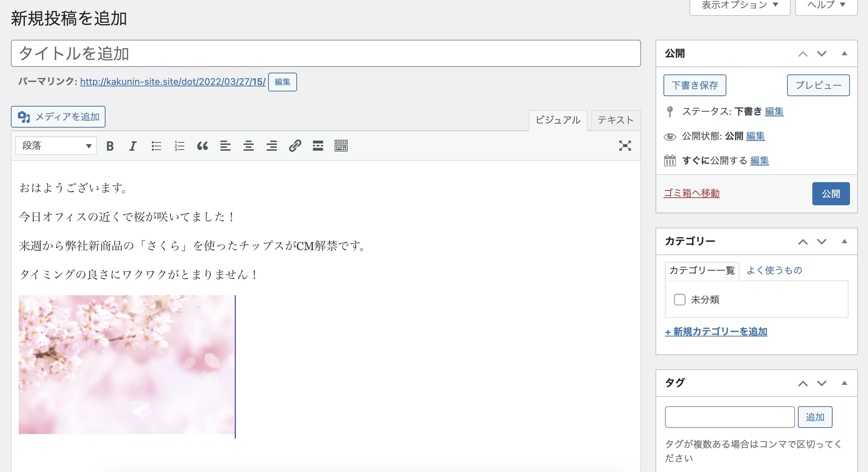Check the 未分類 category checkbox
This screenshot has width=868, height=472.
coord(679,300)
